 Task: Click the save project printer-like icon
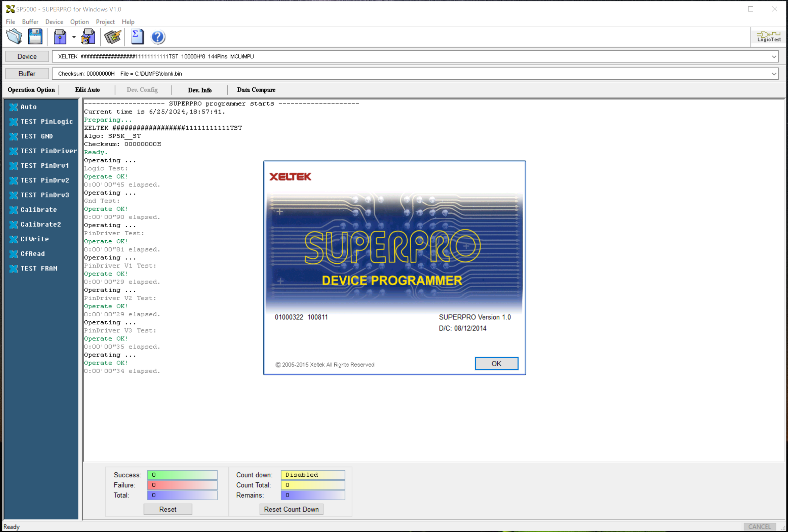point(88,36)
